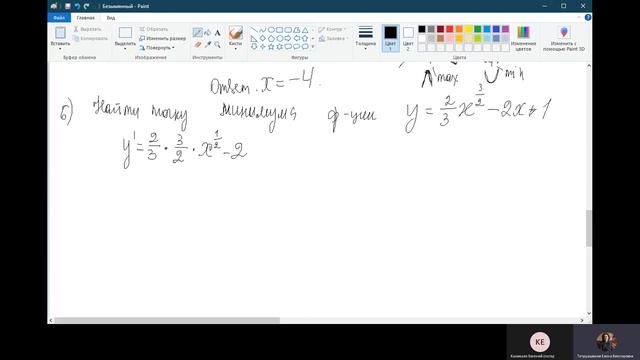Choose the triangle shape

tap(305, 30)
